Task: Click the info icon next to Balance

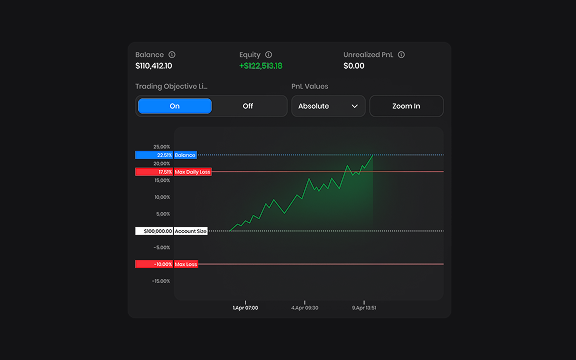Action: (172, 55)
